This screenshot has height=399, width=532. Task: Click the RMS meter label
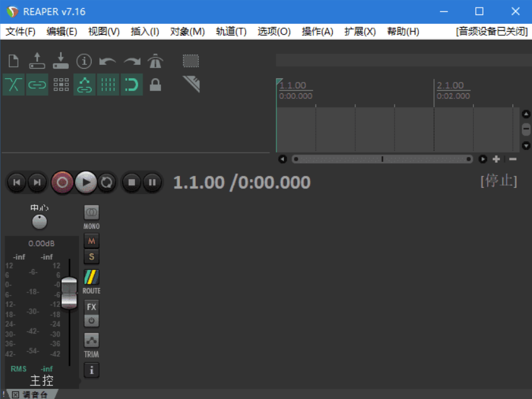19,369
